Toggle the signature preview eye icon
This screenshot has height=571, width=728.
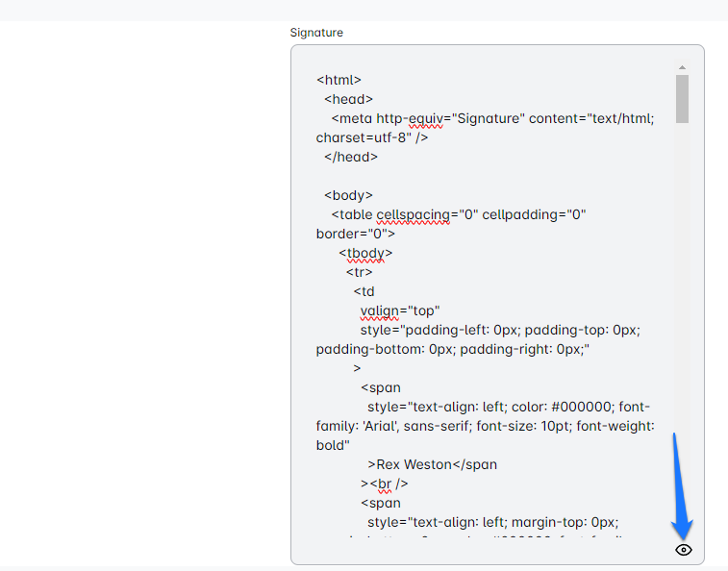coord(684,550)
